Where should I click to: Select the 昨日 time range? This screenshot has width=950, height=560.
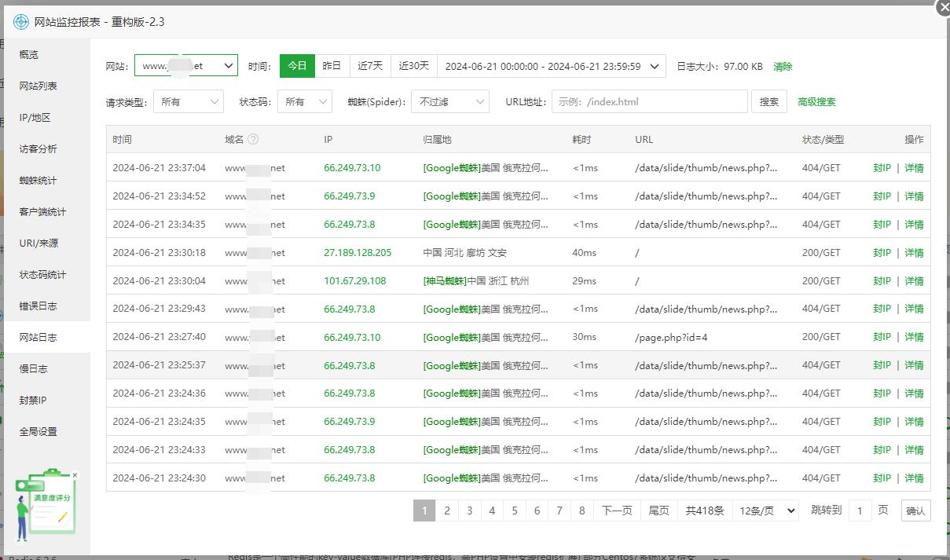332,66
